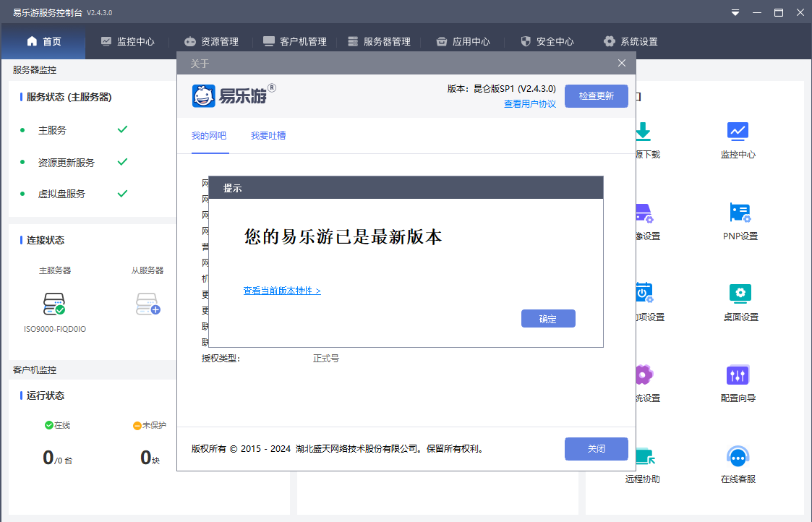Click the green check beside 资源更新服务
The image size is (812, 522).
(122, 162)
